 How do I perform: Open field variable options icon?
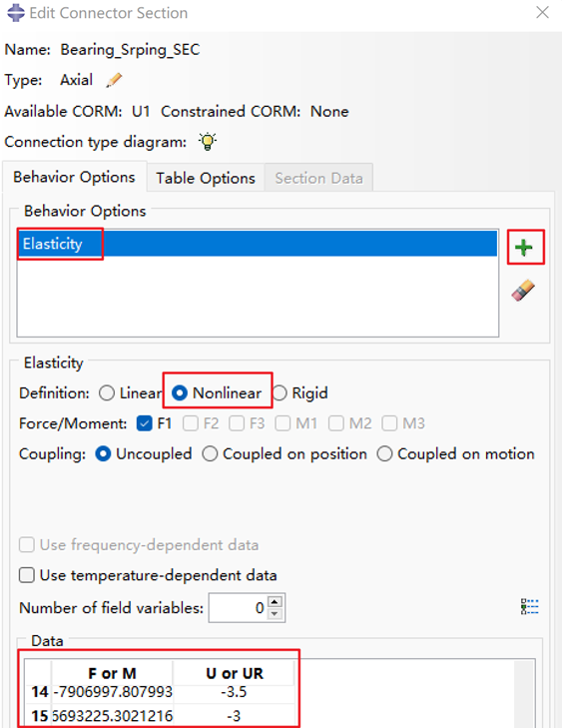coord(529,606)
